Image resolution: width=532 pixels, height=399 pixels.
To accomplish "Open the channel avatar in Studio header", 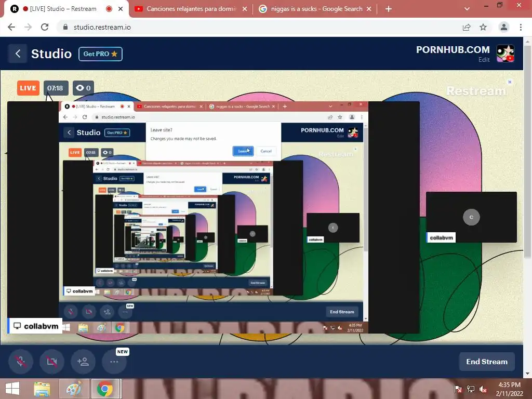I will click(x=505, y=54).
